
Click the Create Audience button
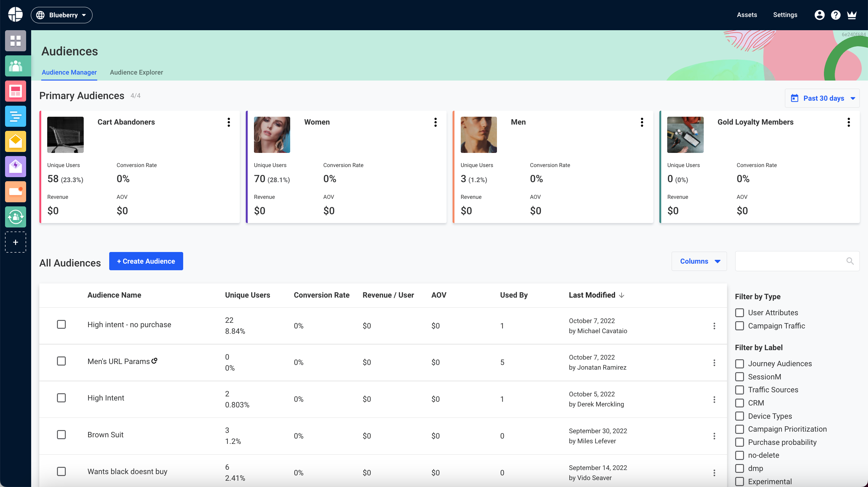(x=146, y=261)
